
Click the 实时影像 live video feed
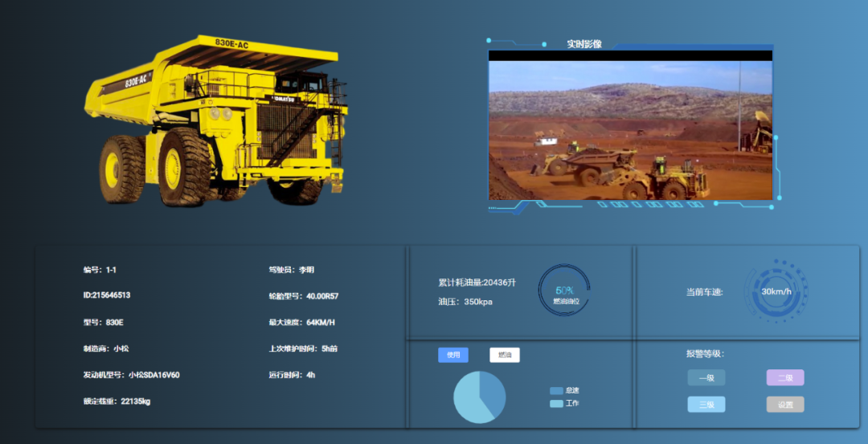click(630, 130)
